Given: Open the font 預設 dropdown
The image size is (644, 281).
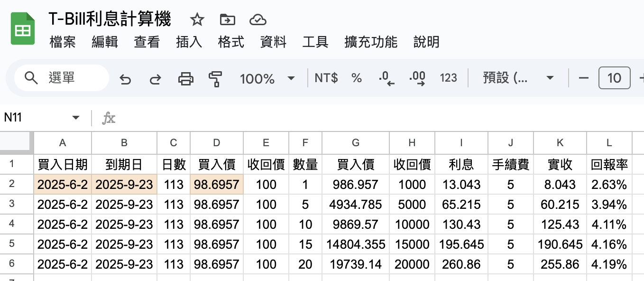Looking at the screenshot, I should tap(518, 78).
